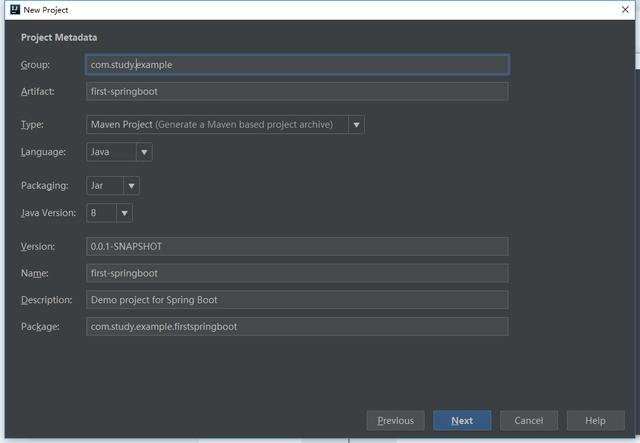640x443 pixels.
Task: Click the Name label
Action: (x=35, y=273)
